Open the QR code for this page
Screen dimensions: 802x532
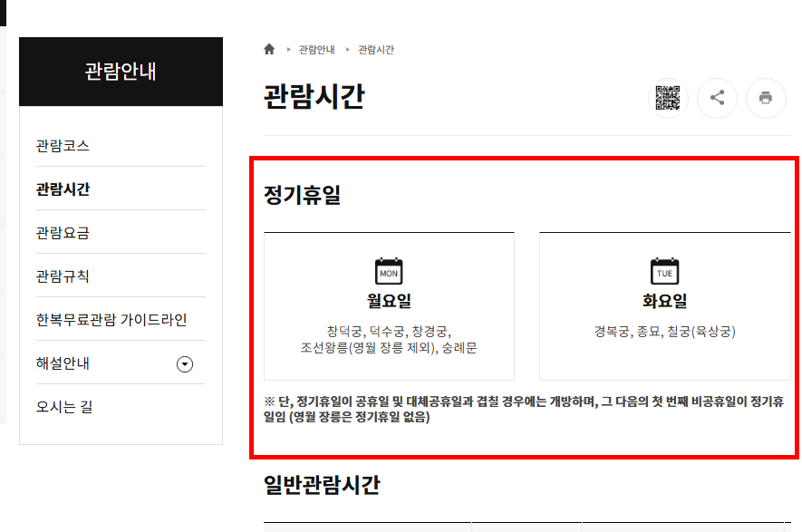pyautogui.click(x=668, y=99)
